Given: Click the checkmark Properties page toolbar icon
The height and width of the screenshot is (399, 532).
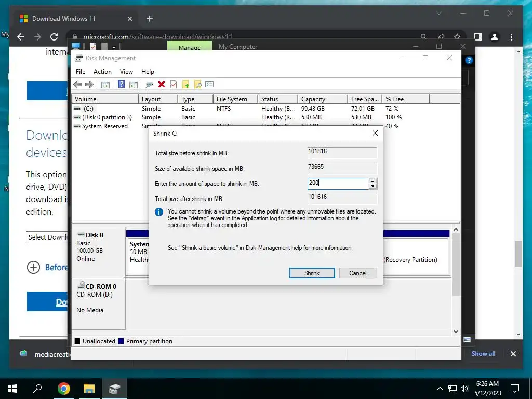Looking at the screenshot, I should point(174,84).
